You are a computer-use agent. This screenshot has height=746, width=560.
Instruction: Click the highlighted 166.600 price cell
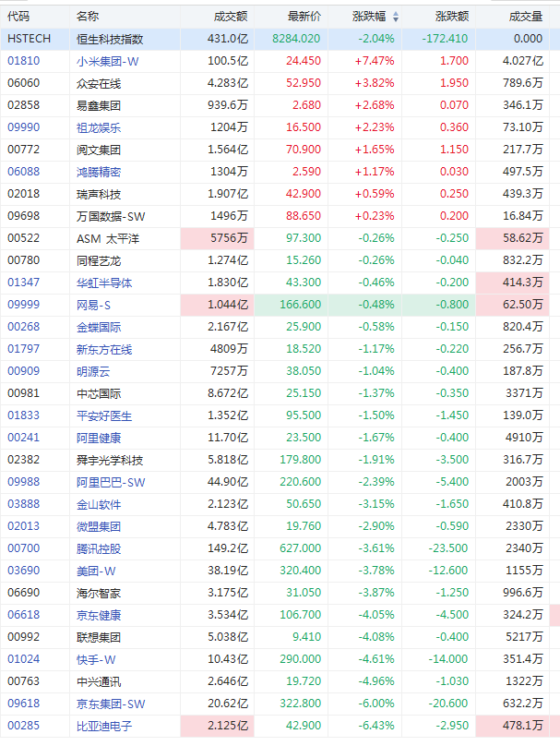click(291, 305)
